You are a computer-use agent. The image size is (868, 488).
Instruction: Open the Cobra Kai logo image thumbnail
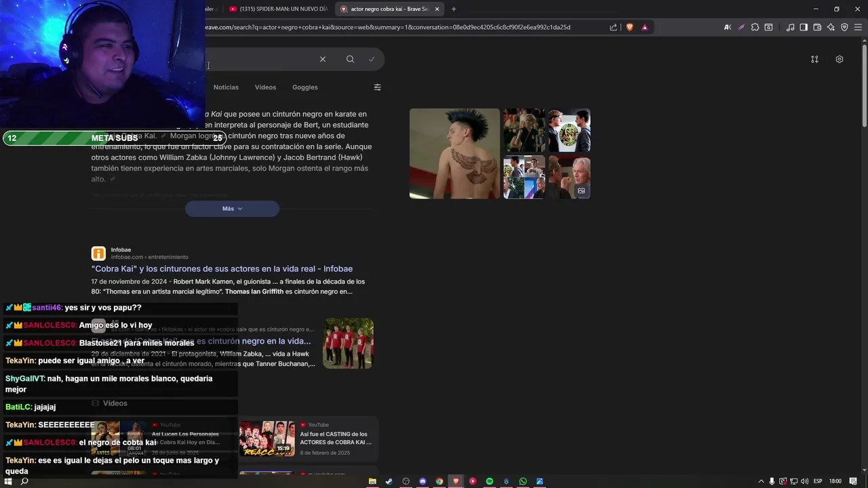click(569, 130)
